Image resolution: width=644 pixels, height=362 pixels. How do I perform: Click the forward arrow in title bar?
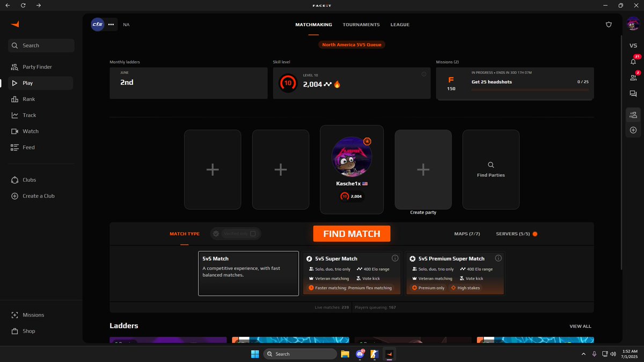38,5
